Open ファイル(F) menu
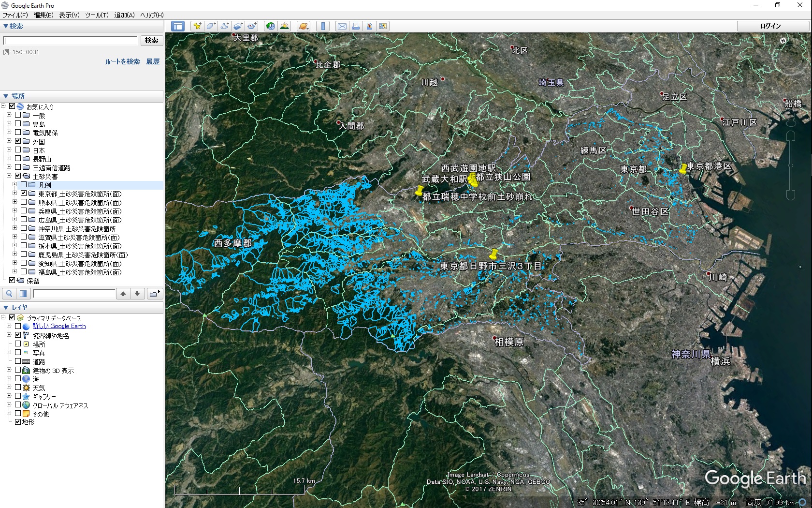Screen dimensions: 812x508 (x=15, y=15)
